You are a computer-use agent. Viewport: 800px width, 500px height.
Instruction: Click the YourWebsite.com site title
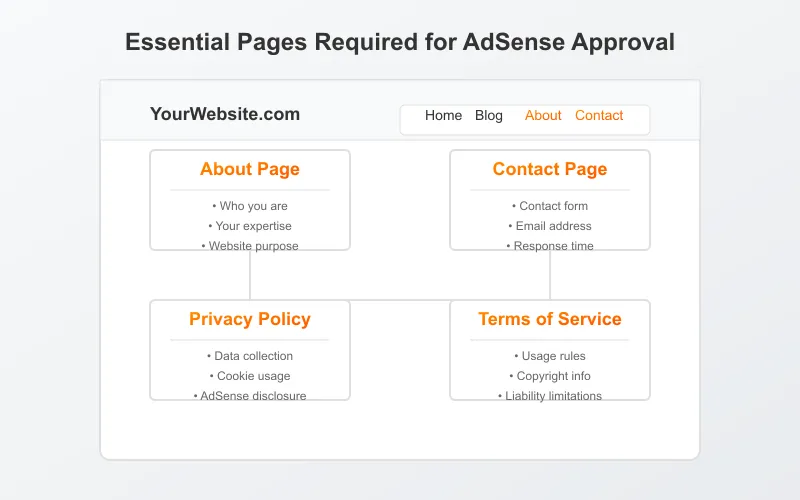point(225,114)
